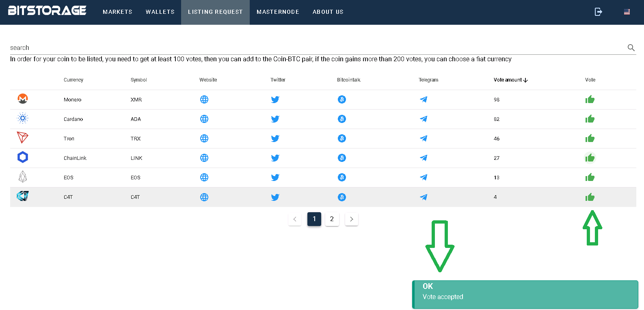Open the About Us menu
Viewport: 644px width, 310px height.
click(x=328, y=12)
